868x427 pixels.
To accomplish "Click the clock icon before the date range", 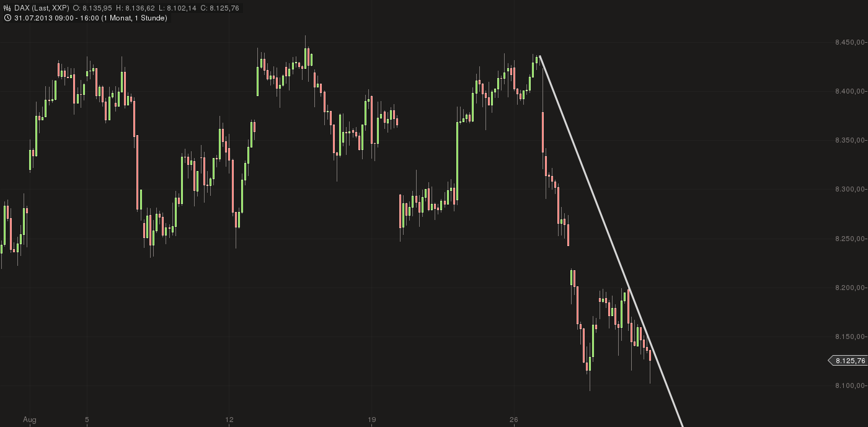I will (7, 18).
